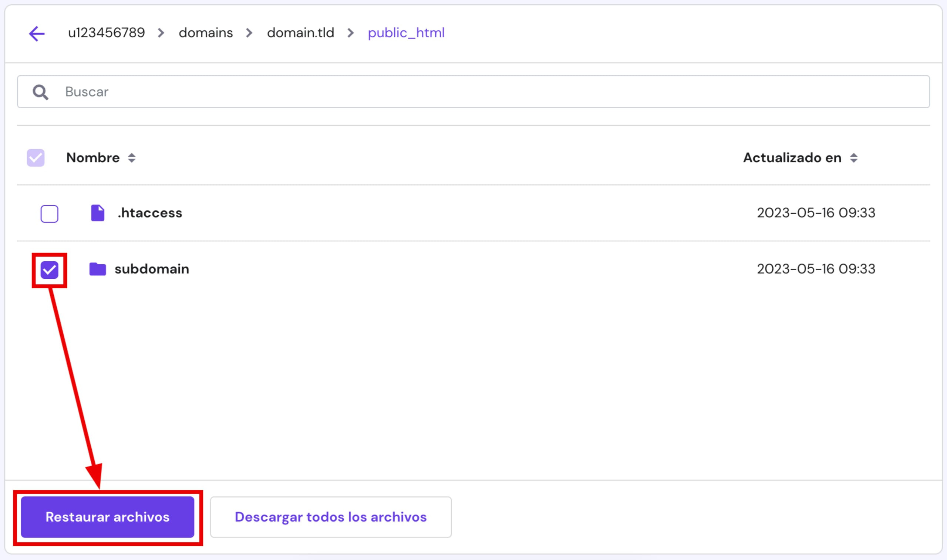This screenshot has width=947, height=560.
Task: Click Descargar todos los archivos button
Action: tap(330, 517)
